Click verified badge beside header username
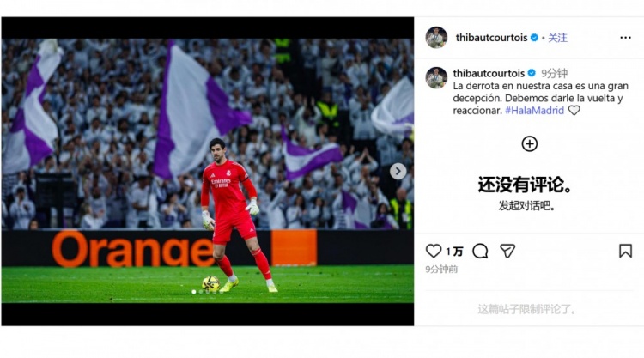The height and width of the screenshot is (358, 644). coord(534,38)
